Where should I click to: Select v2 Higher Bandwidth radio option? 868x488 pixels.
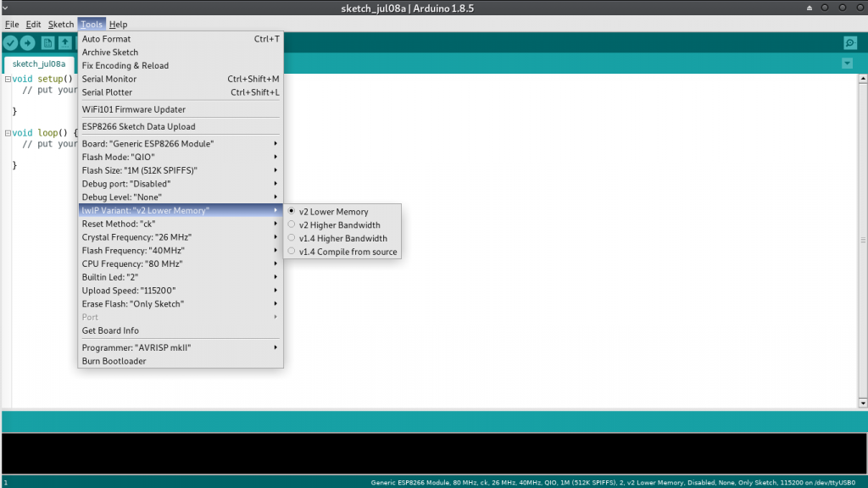[342, 225]
